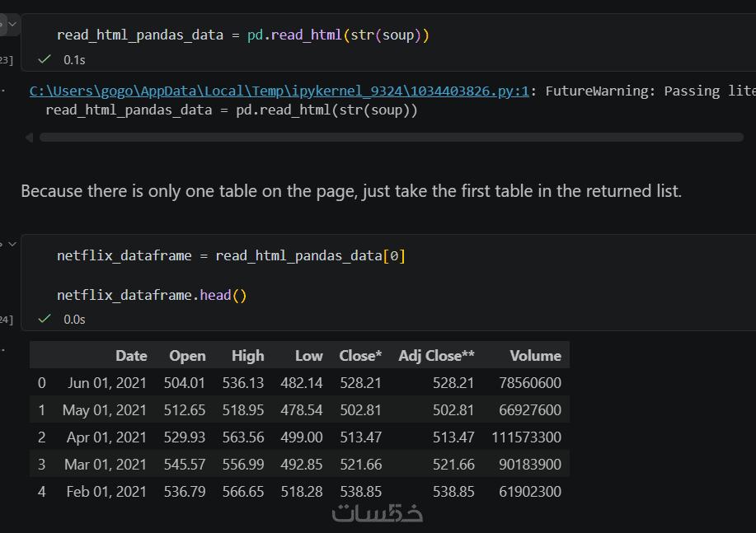
Task: Click the Volume column header
Action: coord(535,356)
